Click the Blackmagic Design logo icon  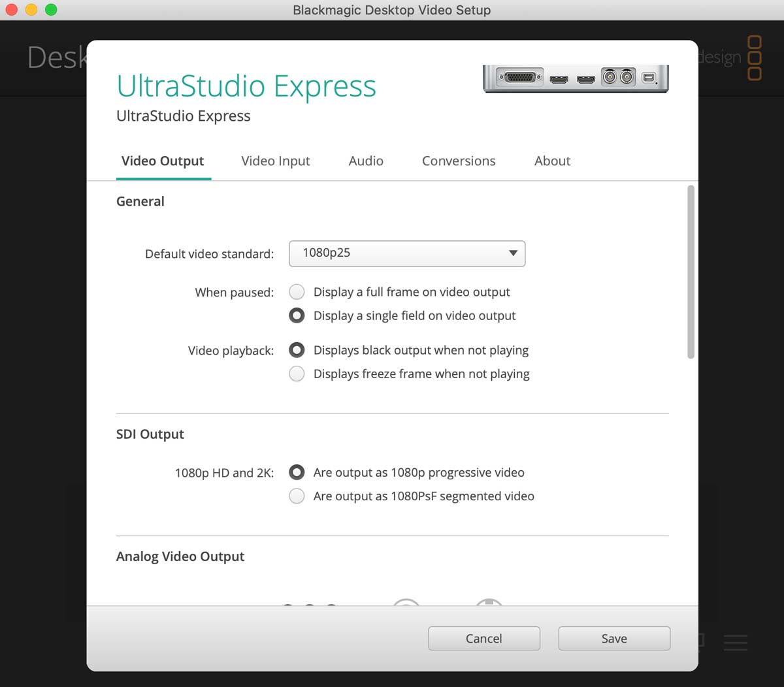click(755, 58)
